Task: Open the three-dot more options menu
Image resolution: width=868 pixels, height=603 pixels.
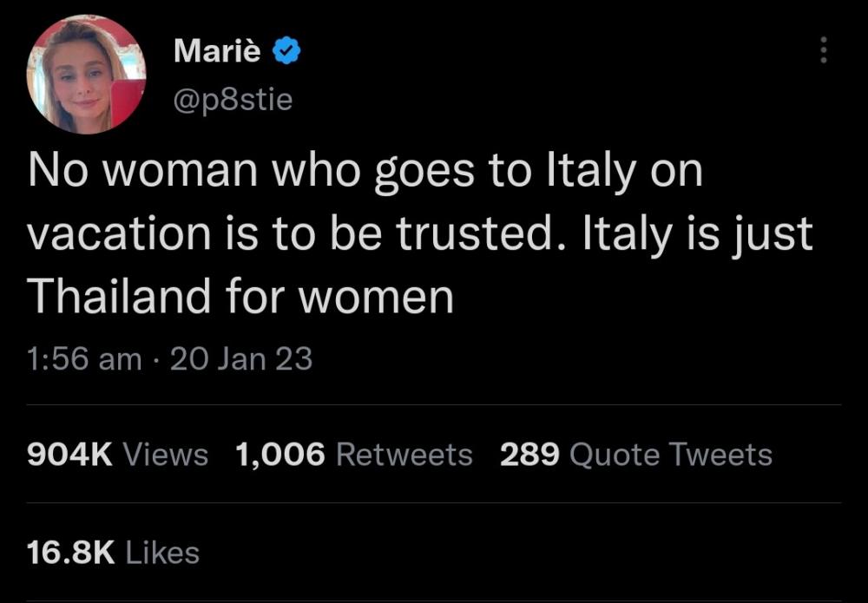Action: coord(824,50)
